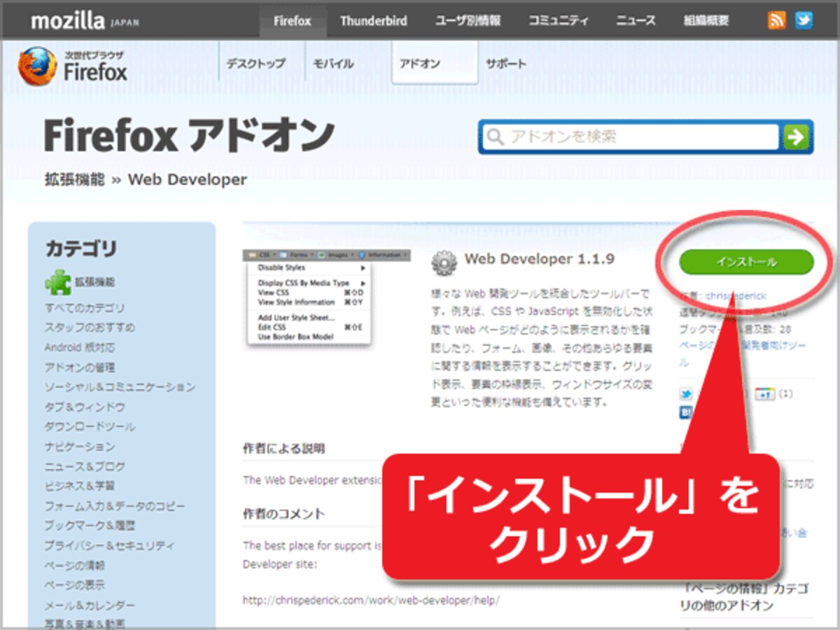Select 拡張機能 in the category sidebar
The image size is (840, 630).
click(x=94, y=283)
